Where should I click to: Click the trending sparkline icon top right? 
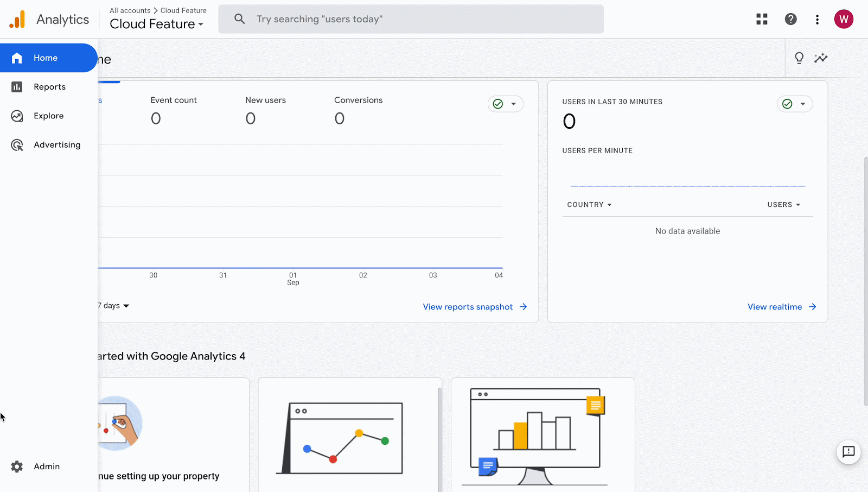pos(821,58)
